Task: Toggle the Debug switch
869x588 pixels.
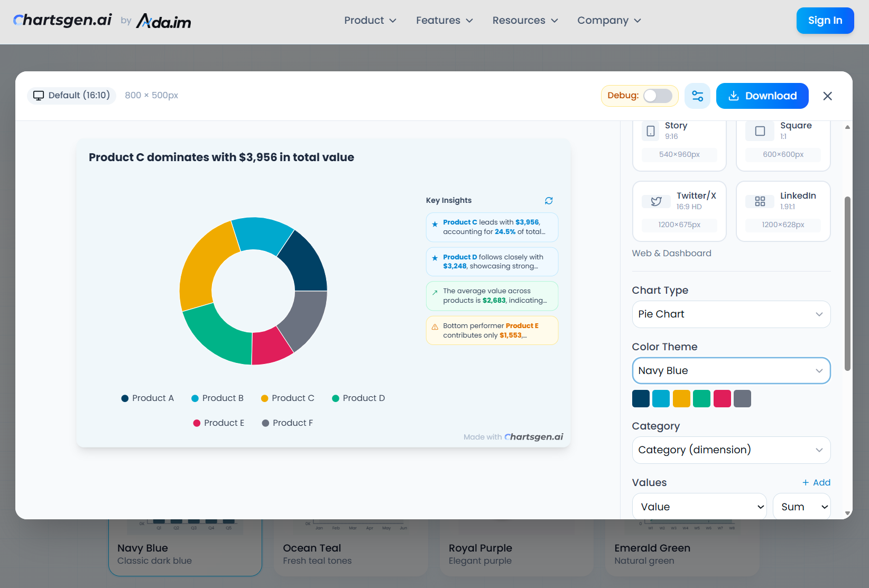Action: tap(658, 96)
